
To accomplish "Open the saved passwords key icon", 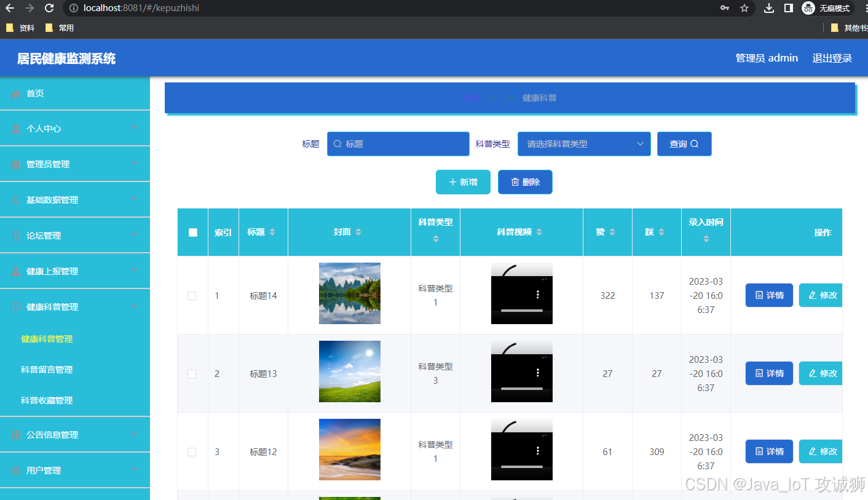I will coord(725,8).
